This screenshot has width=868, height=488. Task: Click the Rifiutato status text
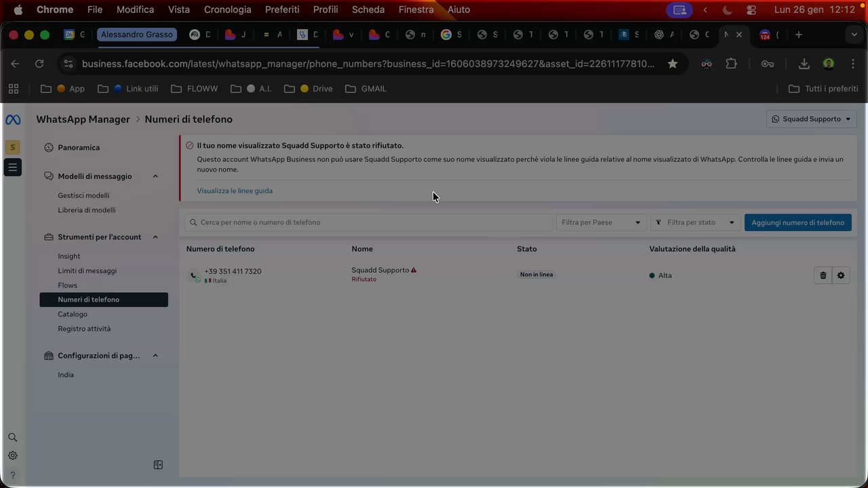(363, 279)
